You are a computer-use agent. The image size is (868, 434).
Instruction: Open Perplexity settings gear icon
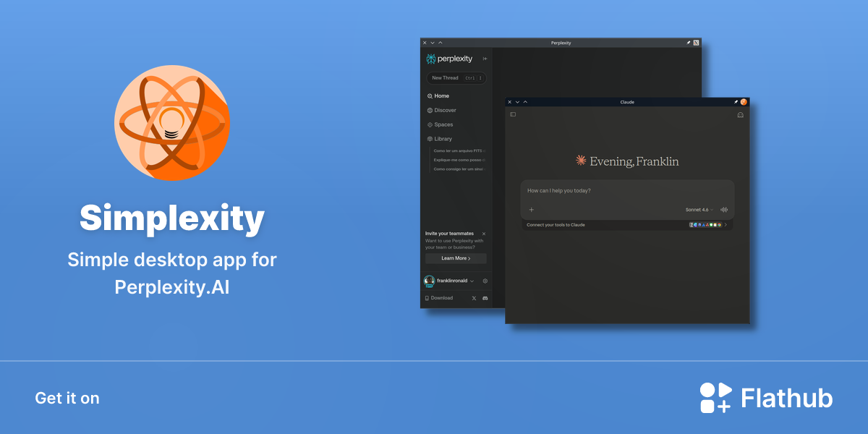[485, 281]
